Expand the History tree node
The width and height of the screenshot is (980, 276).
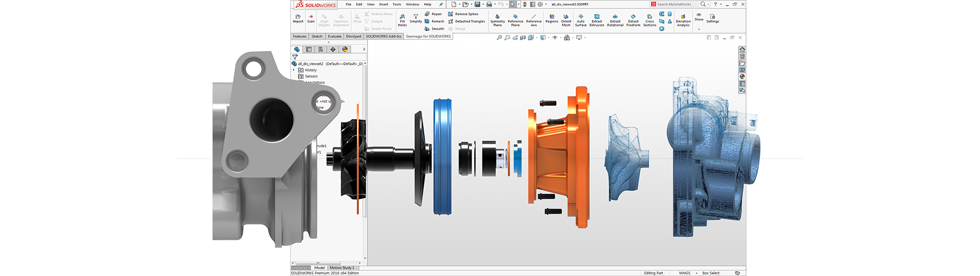coord(293,70)
